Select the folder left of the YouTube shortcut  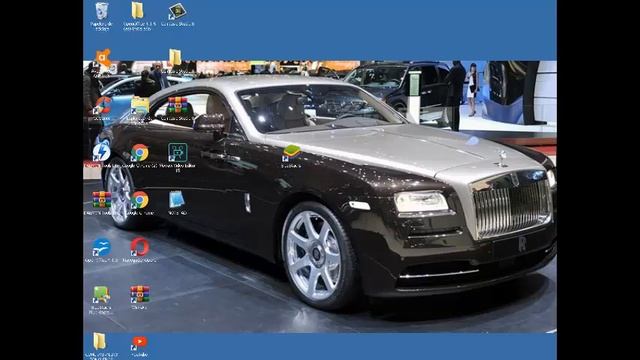point(99,341)
